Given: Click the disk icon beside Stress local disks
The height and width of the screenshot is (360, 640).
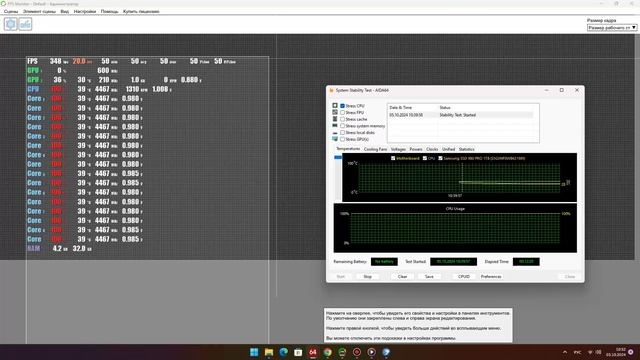Looking at the screenshot, I should (335, 133).
